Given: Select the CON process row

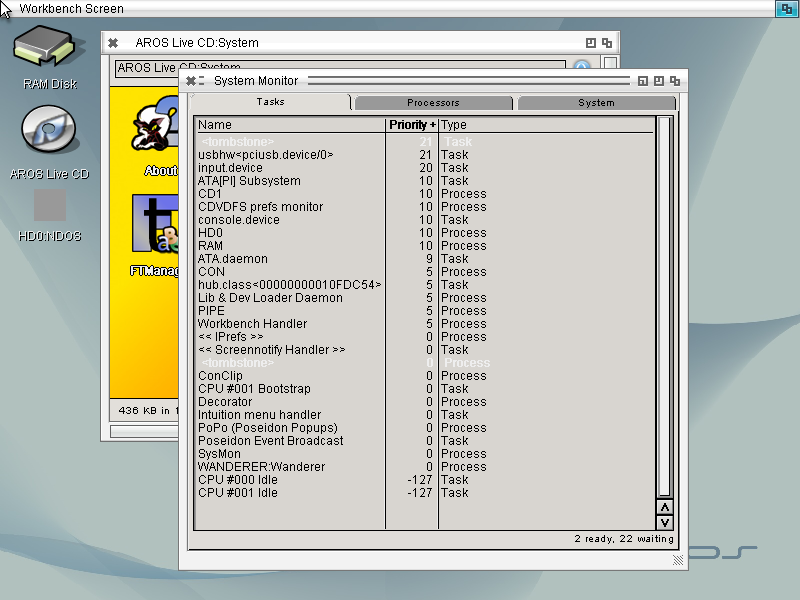Looking at the screenshot, I should (425, 272).
